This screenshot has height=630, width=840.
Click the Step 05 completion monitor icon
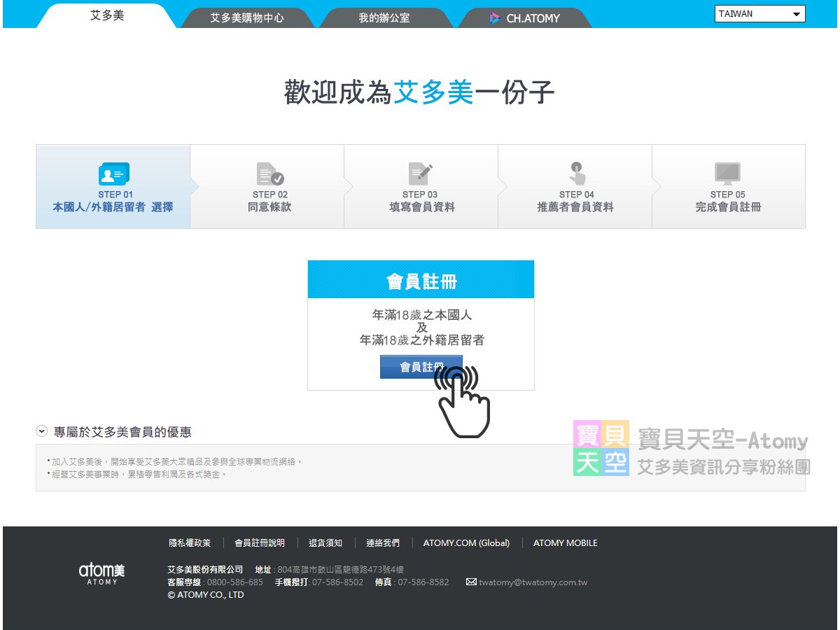(x=727, y=174)
